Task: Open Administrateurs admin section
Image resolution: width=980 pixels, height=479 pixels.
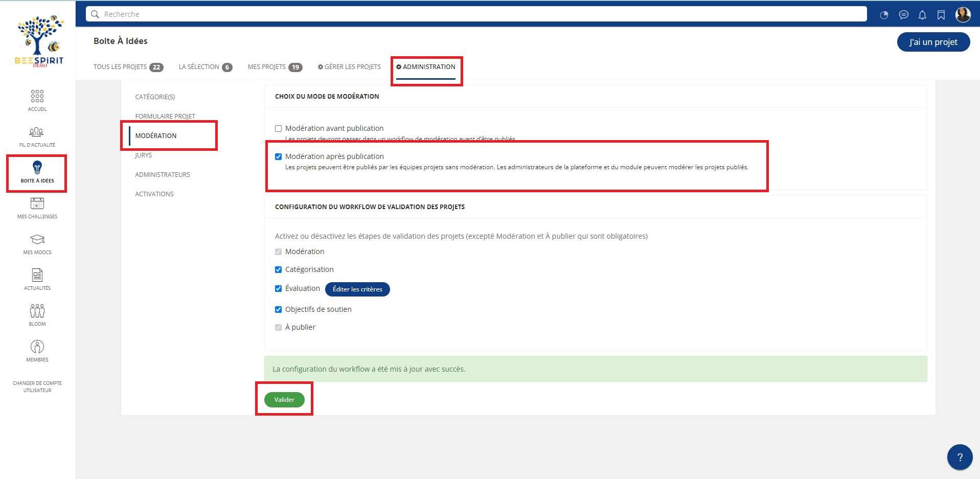Action: (x=163, y=174)
